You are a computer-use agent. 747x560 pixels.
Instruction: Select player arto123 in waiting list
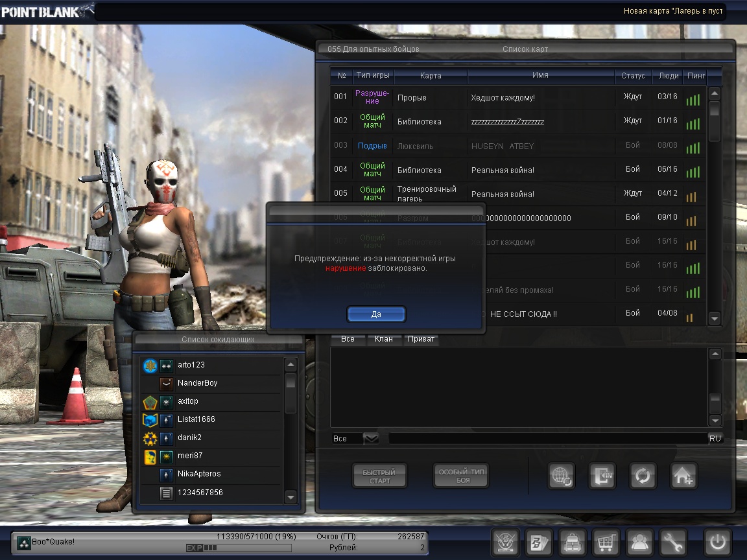click(191, 365)
